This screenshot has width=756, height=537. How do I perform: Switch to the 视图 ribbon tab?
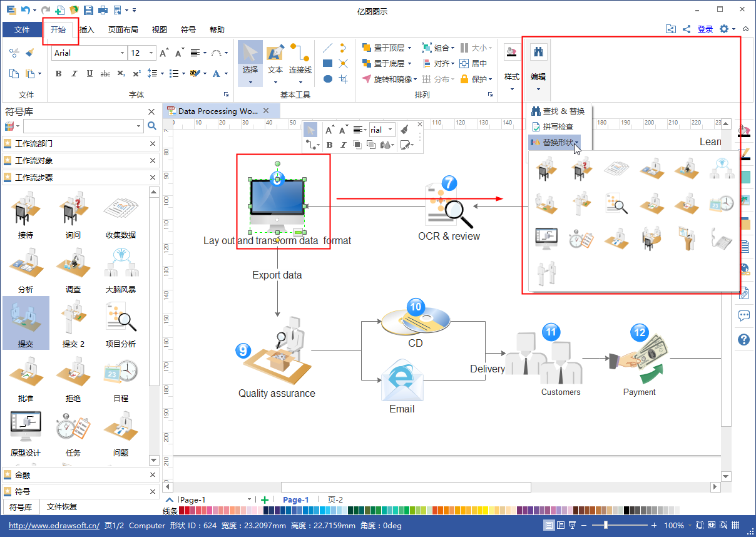point(160,29)
